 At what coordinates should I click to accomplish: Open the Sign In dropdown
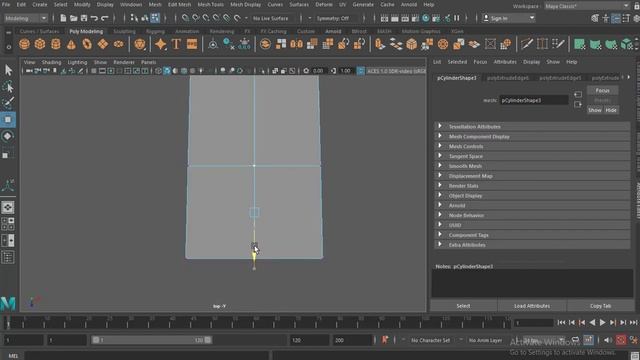(x=509, y=18)
